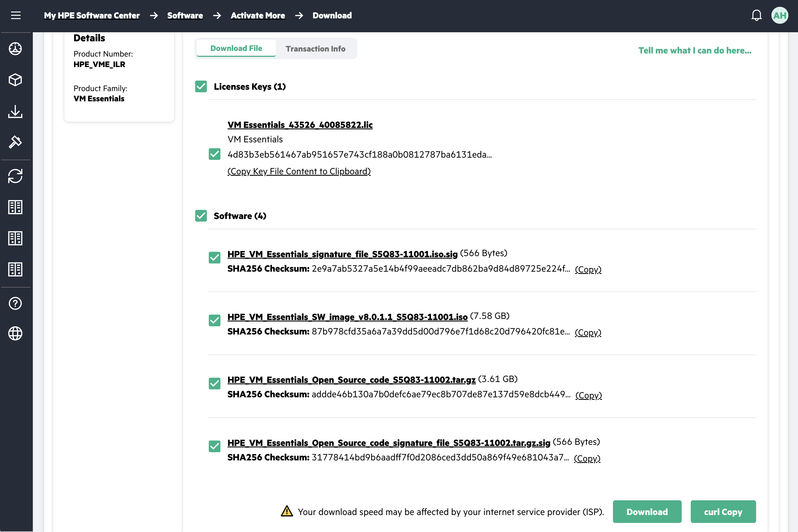This screenshot has height=532, width=798.
Task: Open VM Essentials_43526_40085822.lic file link
Action: 300,125
